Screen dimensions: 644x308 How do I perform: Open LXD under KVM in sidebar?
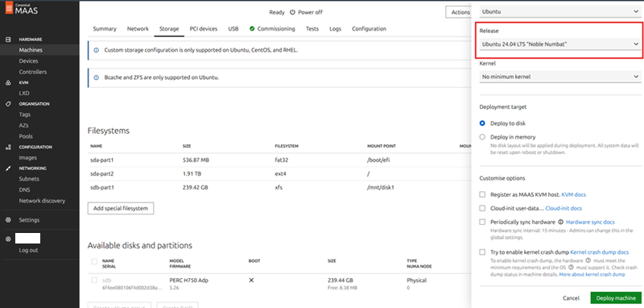(x=24, y=94)
